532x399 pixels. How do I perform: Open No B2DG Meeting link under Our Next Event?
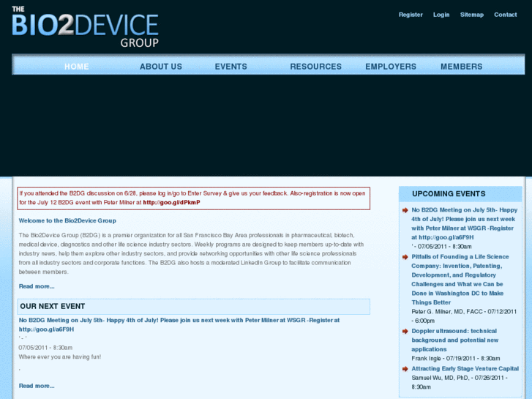(x=179, y=324)
